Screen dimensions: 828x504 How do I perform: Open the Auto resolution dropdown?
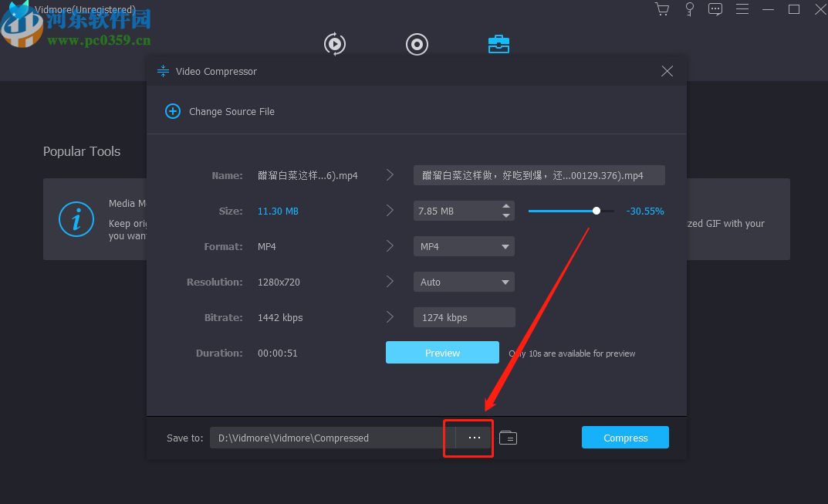464,282
